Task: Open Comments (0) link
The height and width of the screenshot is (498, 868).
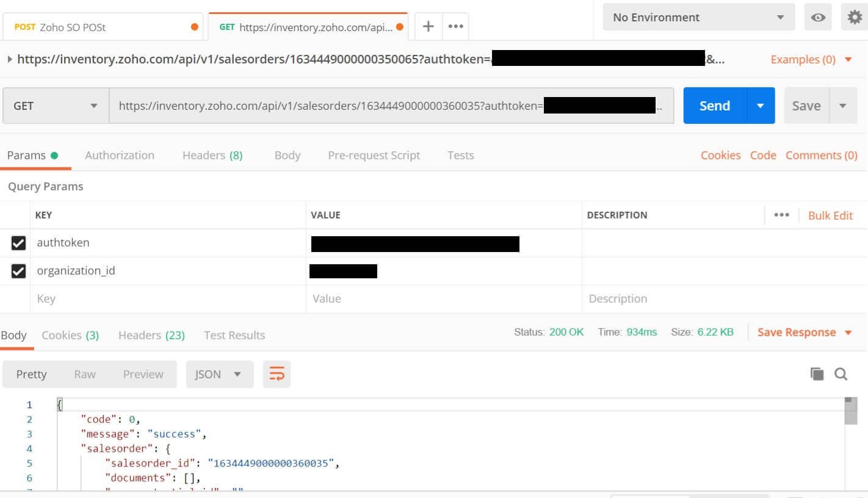Action: (x=822, y=155)
